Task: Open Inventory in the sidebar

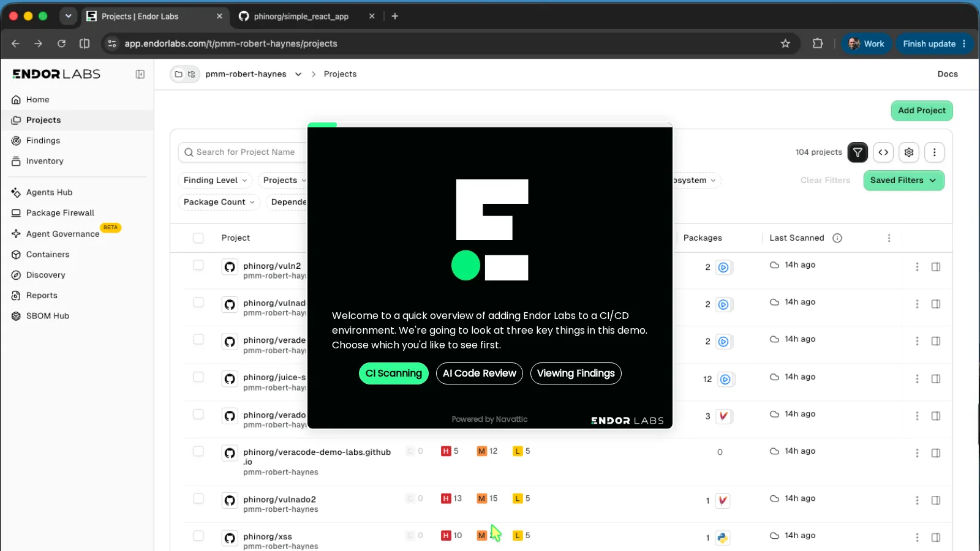Action: (45, 161)
